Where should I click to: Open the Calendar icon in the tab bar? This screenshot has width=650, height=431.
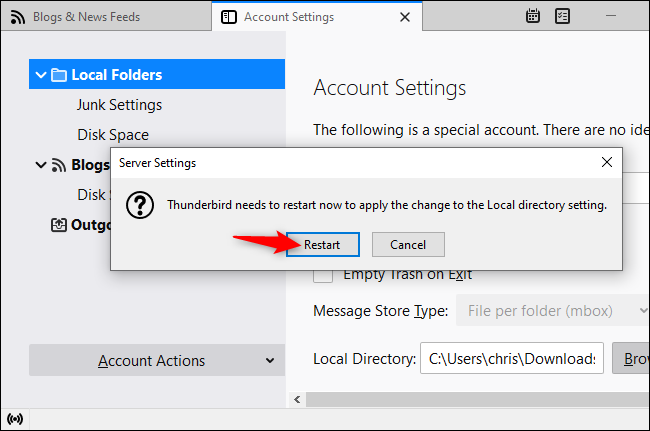533,16
